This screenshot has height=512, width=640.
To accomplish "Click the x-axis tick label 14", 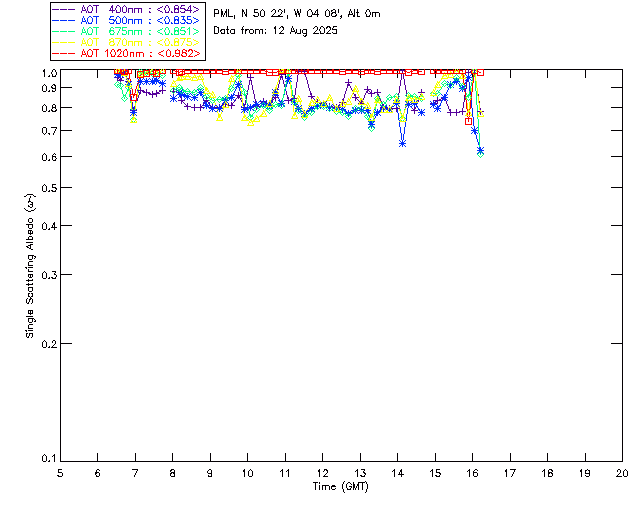I will pyautogui.click(x=398, y=473).
